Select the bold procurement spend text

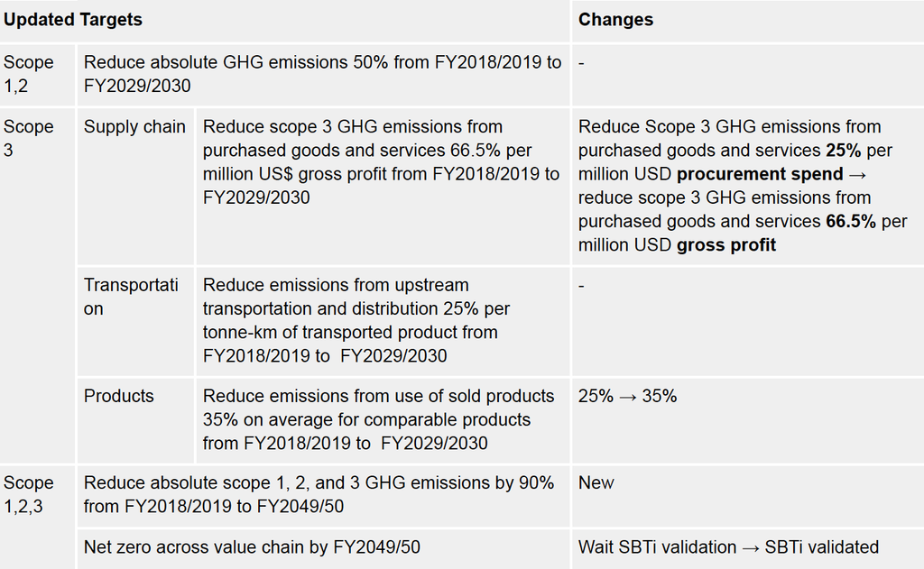pyautogui.click(x=760, y=174)
